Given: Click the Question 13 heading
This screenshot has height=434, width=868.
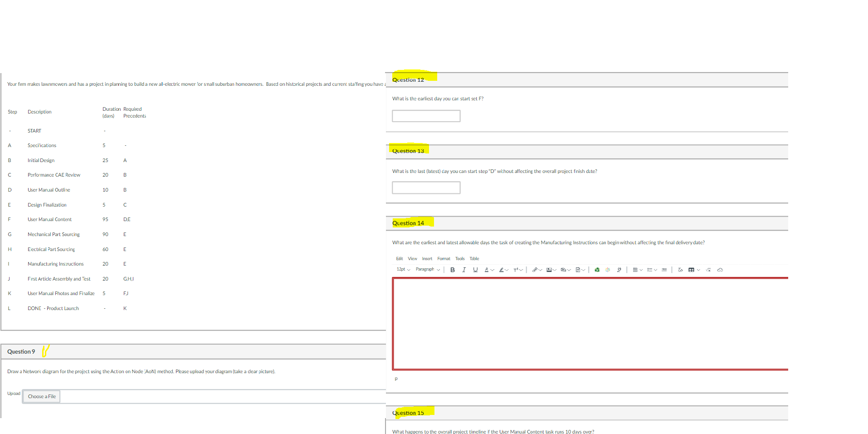Looking at the screenshot, I should pos(408,151).
